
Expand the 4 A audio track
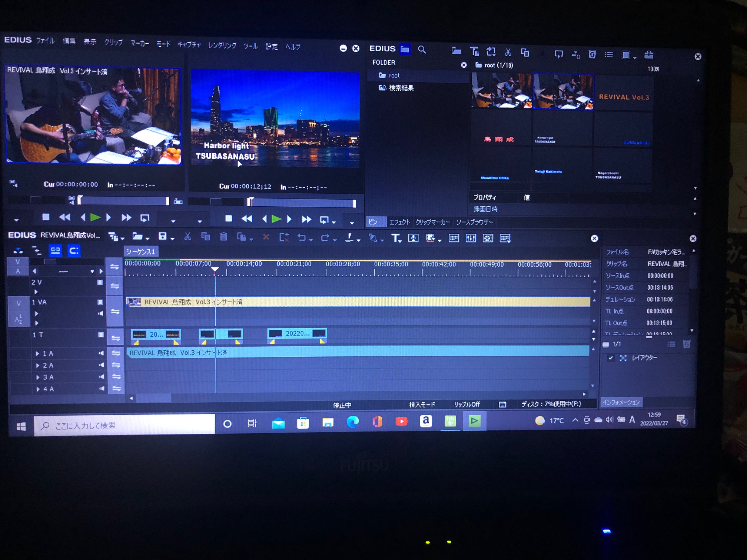click(x=38, y=389)
